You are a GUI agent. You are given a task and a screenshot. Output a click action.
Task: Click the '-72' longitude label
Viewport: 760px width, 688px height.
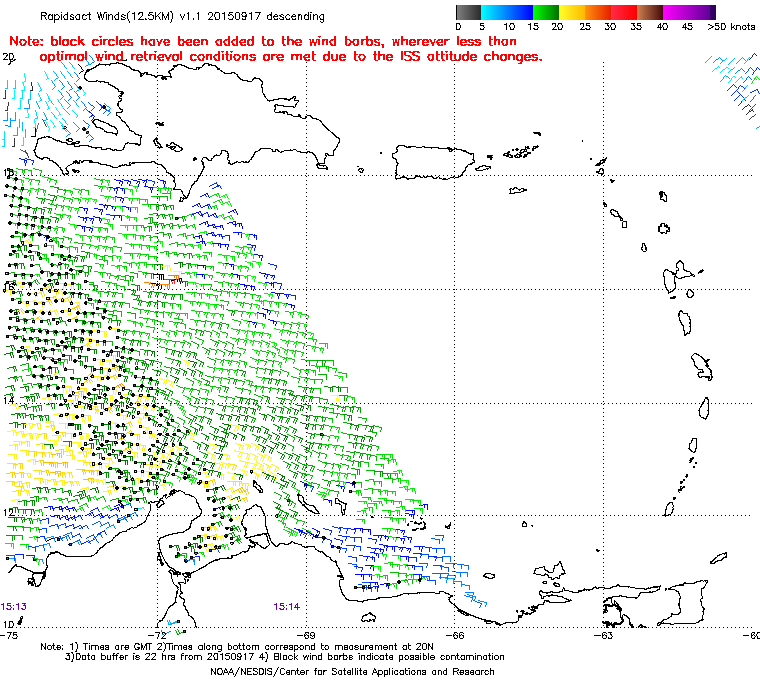point(158,635)
